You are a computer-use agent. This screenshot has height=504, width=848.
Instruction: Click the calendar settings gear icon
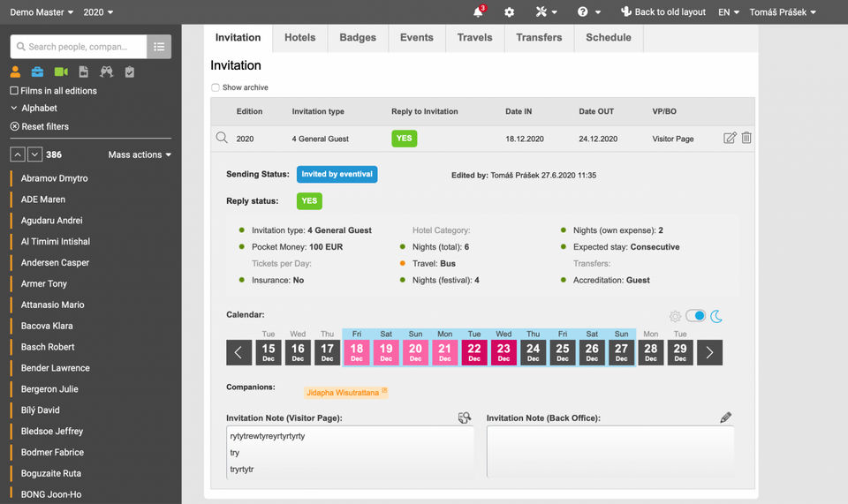pos(675,316)
